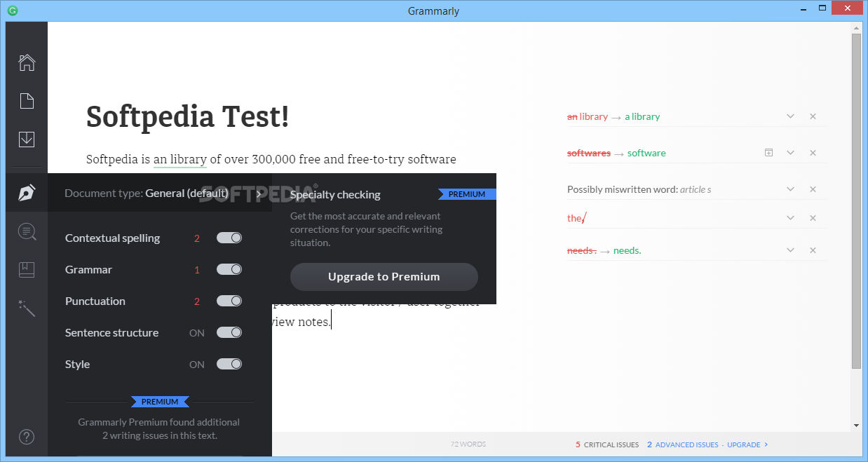Dismiss the 'an library' suggestion

click(813, 116)
